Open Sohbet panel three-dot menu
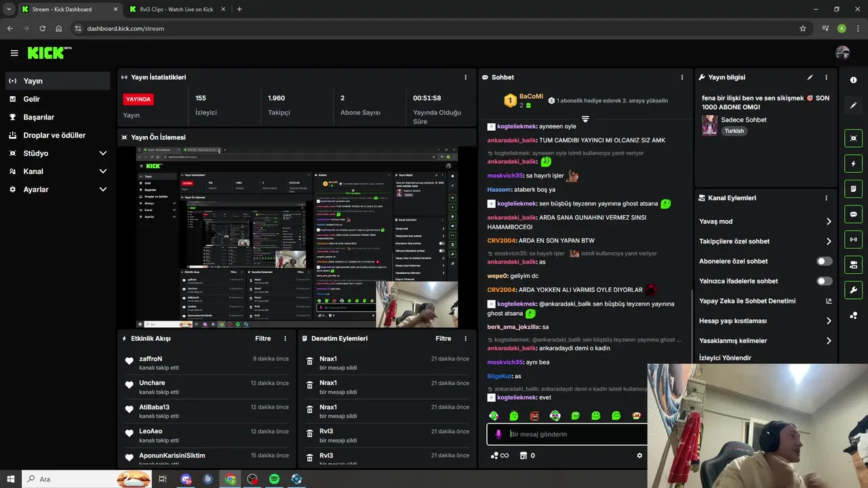 pyautogui.click(x=681, y=77)
